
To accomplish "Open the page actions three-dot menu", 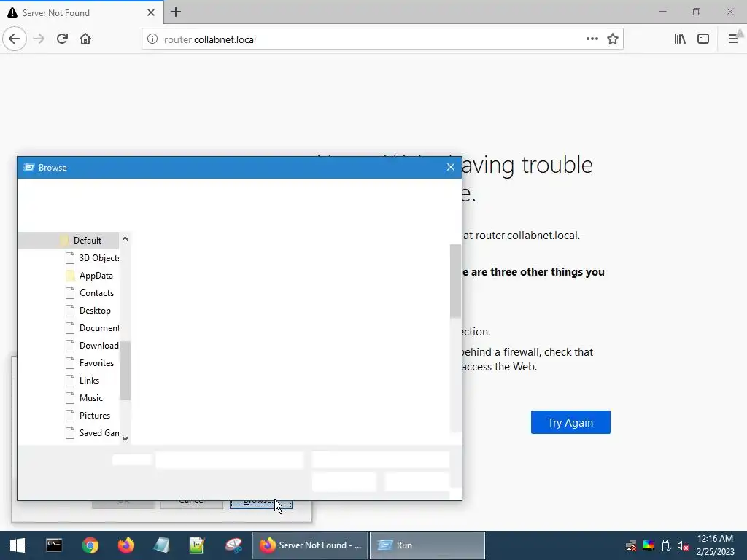I will (592, 39).
